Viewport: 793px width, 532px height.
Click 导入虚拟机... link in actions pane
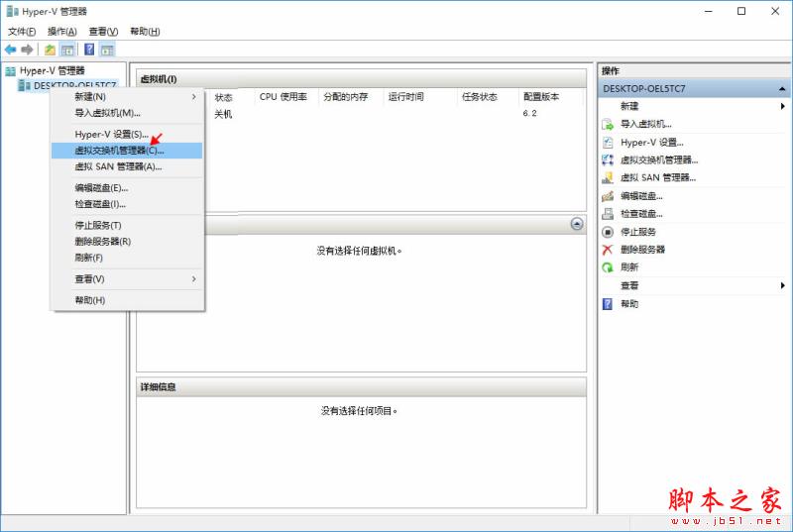[646, 124]
